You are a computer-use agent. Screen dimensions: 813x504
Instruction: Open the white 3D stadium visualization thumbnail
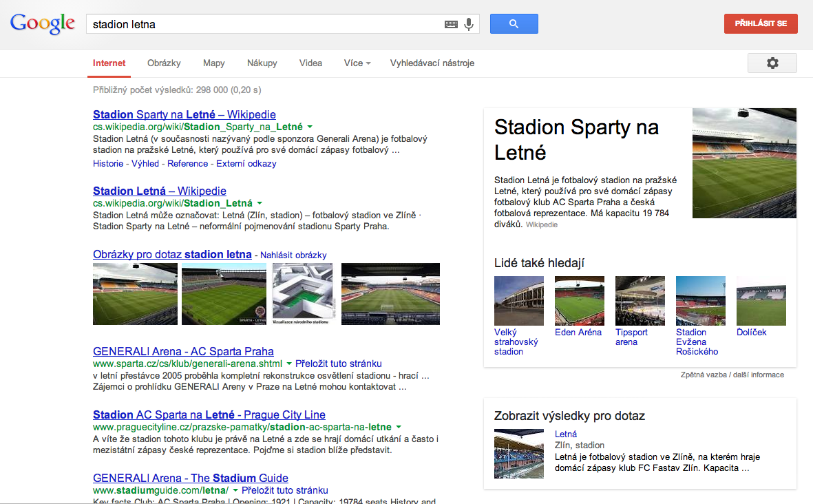tap(303, 294)
